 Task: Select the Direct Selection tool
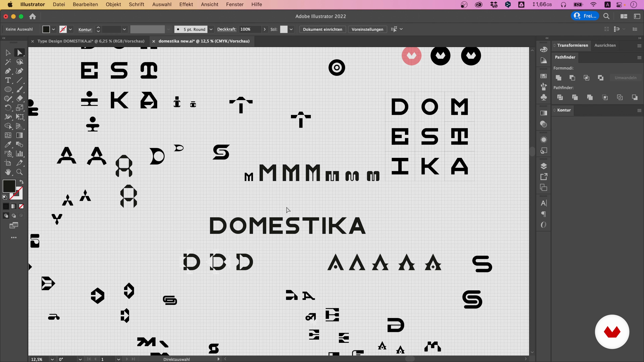coord(19,53)
